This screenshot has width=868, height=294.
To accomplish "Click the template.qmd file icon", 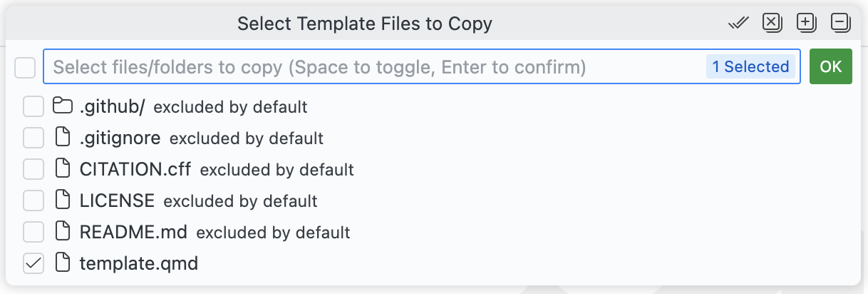I will [63, 263].
